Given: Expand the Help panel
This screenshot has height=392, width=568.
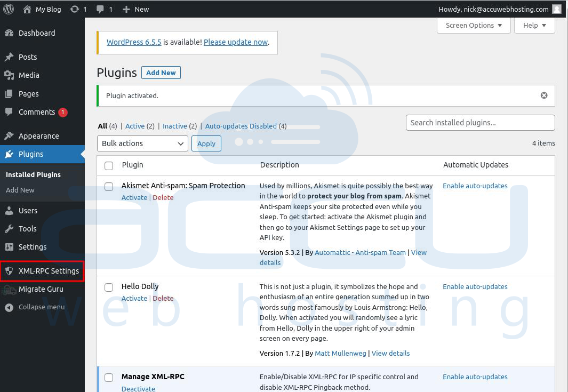Looking at the screenshot, I should pyautogui.click(x=534, y=26).
